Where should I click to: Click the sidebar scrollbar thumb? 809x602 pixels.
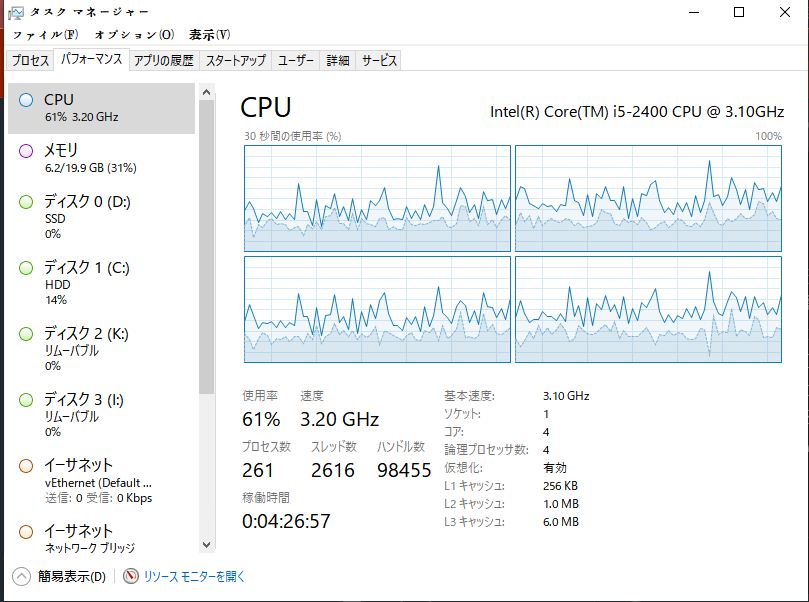[206, 248]
